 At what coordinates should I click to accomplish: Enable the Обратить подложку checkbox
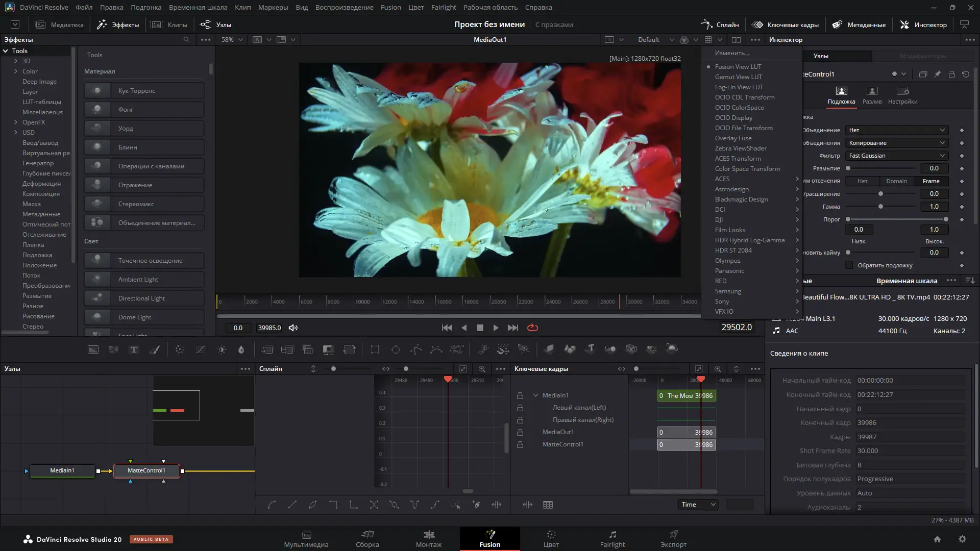(x=849, y=265)
